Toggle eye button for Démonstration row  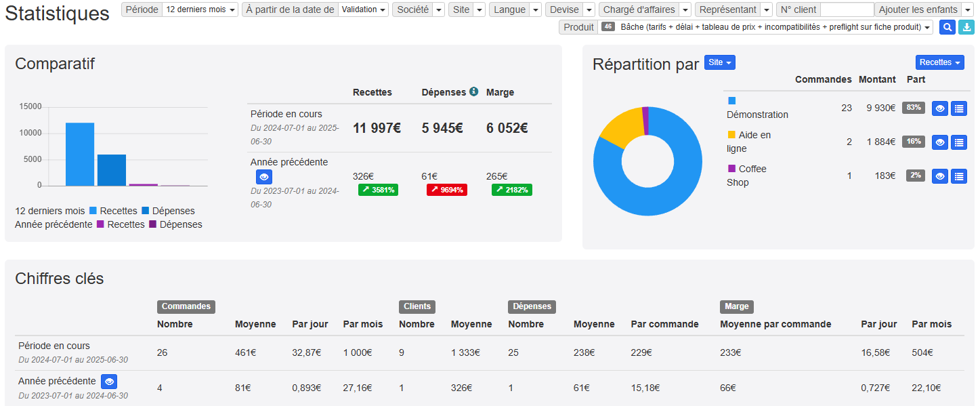click(x=940, y=108)
